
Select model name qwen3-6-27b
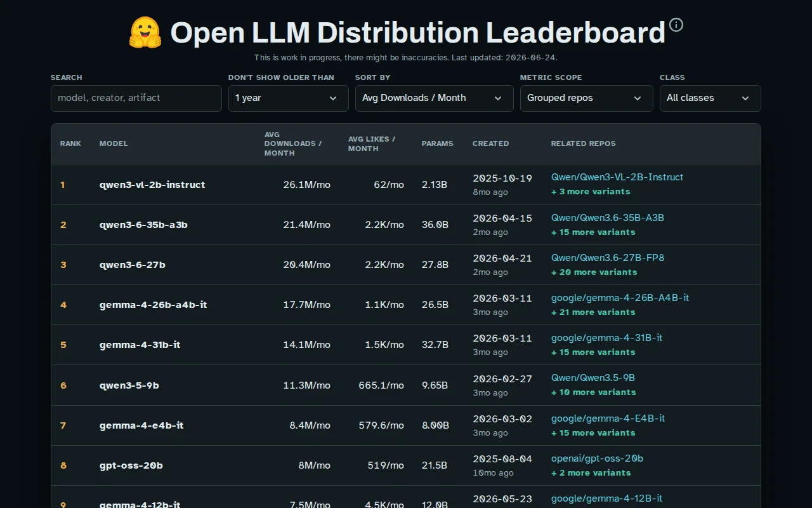(133, 265)
